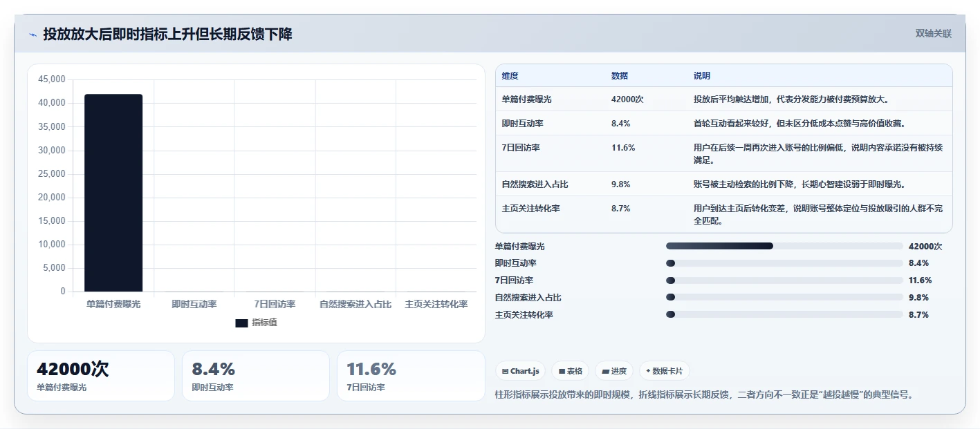
Task: Click the 主页关注转化率 table row label
Action: [531, 208]
